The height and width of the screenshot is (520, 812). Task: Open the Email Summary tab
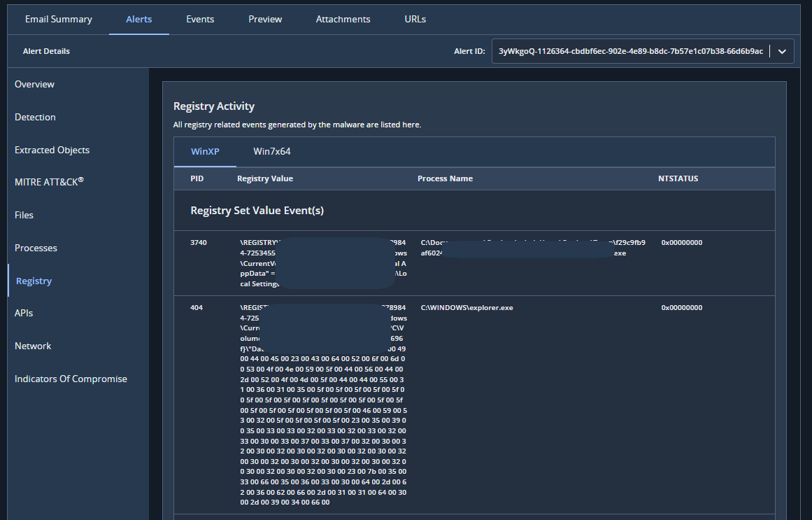[x=59, y=19]
